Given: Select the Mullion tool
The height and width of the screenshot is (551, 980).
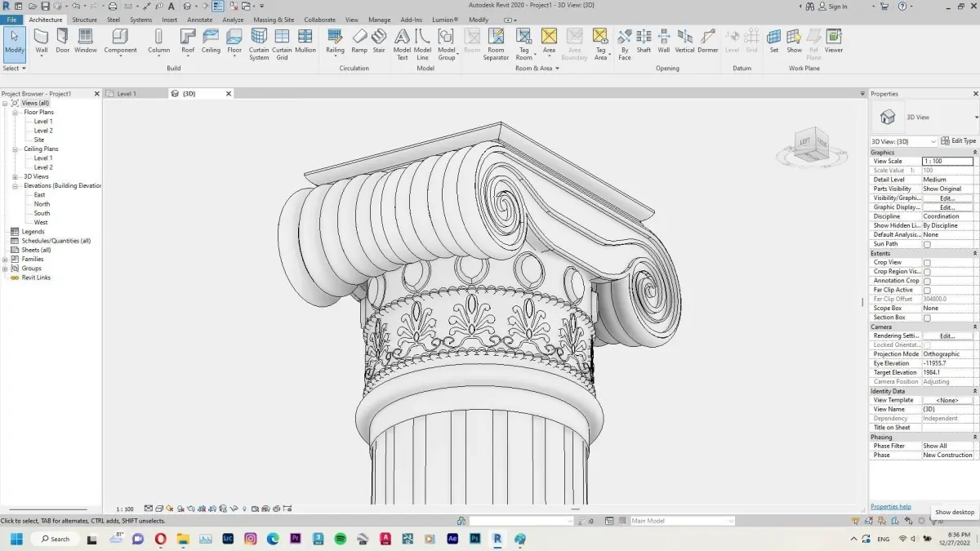Looking at the screenshot, I should [305, 42].
